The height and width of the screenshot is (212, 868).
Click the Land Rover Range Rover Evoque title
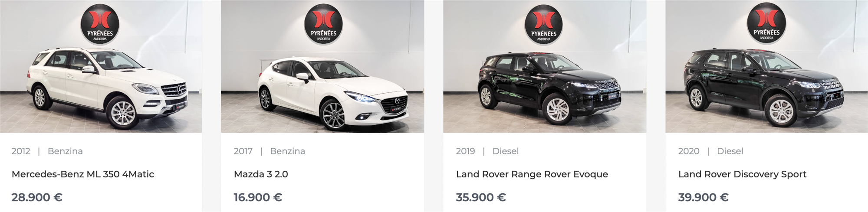pos(532,174)
